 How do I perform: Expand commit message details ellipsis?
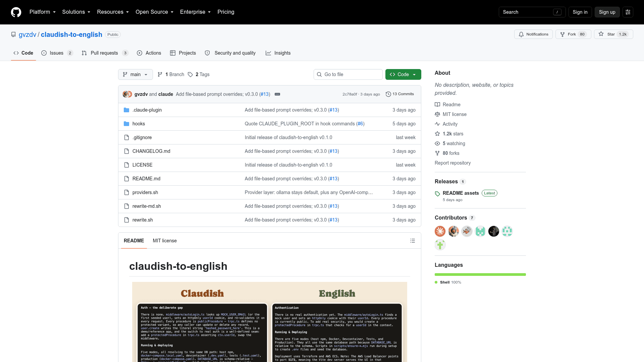pyautogui.click(x=277, y=94)
